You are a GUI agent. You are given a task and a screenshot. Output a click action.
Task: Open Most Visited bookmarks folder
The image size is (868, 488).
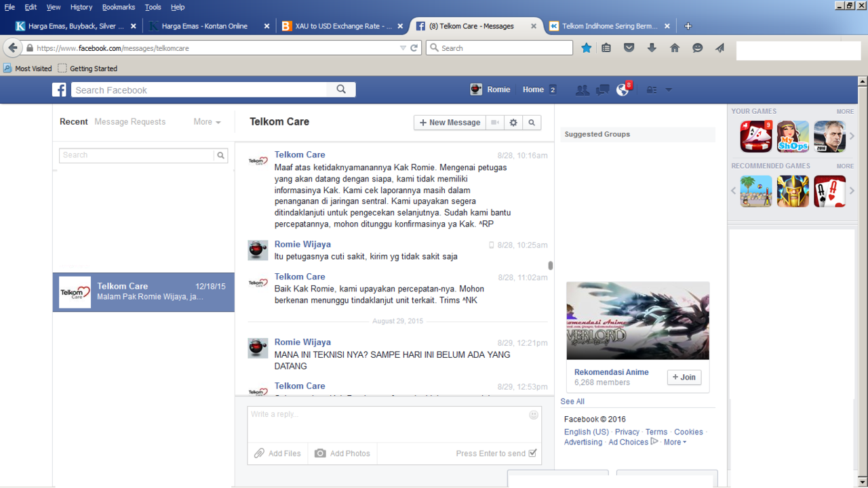coord(28,68)
